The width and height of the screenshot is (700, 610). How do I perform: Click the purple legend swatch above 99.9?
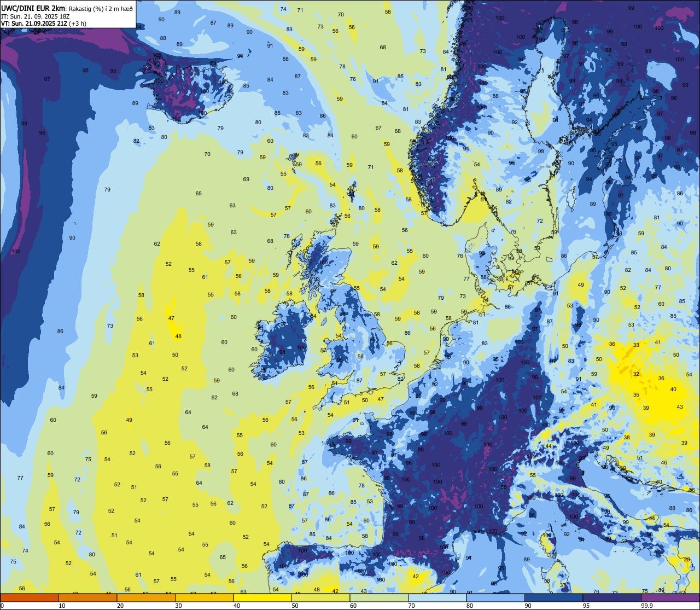tap(670, 598)
